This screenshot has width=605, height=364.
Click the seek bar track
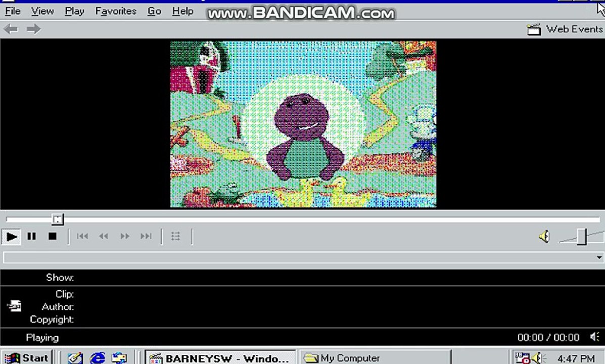303,219
